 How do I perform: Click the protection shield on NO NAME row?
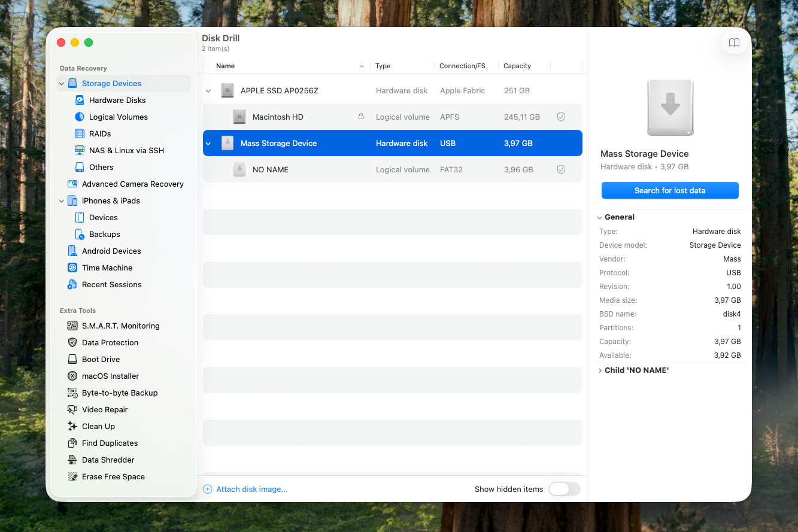561,169
